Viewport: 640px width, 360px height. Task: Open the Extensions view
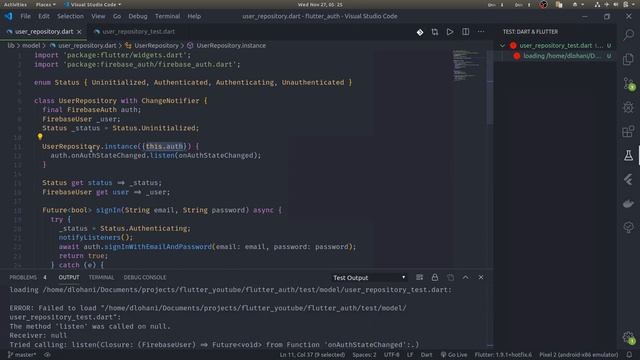coord(629,131)
